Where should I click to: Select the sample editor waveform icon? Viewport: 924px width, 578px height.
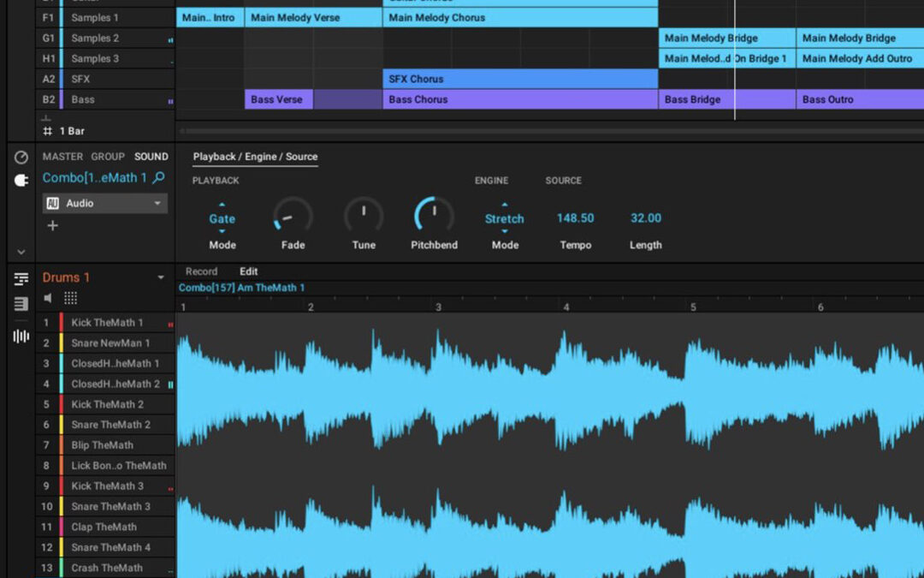[x=21, y=336]
